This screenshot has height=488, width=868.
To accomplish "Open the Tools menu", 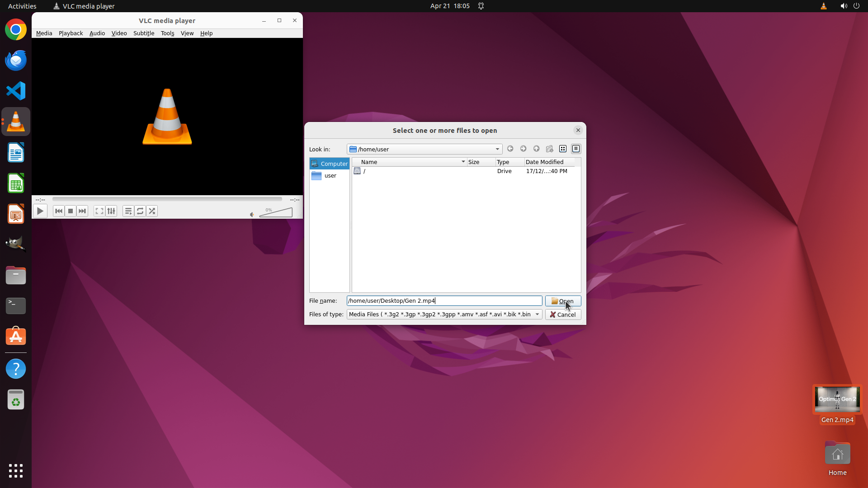I will click(x=167, y=33).
